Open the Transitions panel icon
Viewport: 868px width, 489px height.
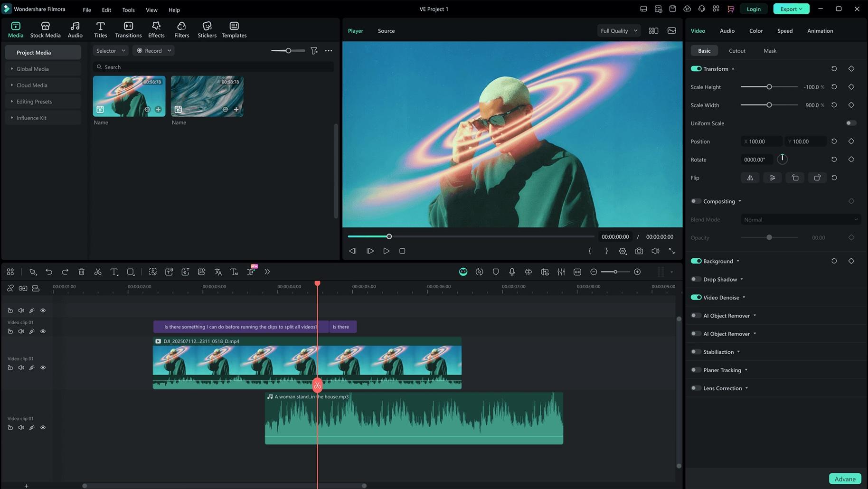pyautogui.click(x=128, y=29)
